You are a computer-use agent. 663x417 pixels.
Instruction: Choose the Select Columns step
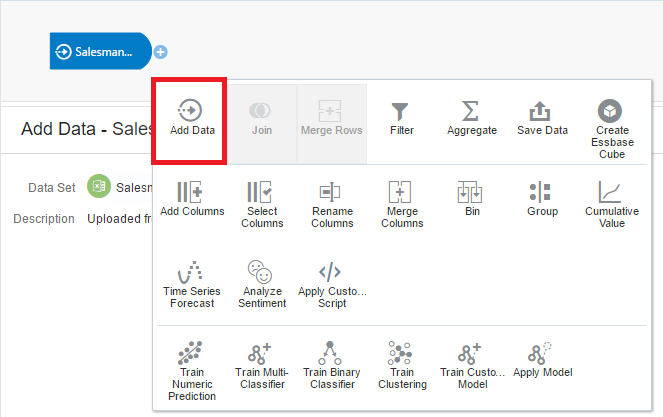(262, 205)
